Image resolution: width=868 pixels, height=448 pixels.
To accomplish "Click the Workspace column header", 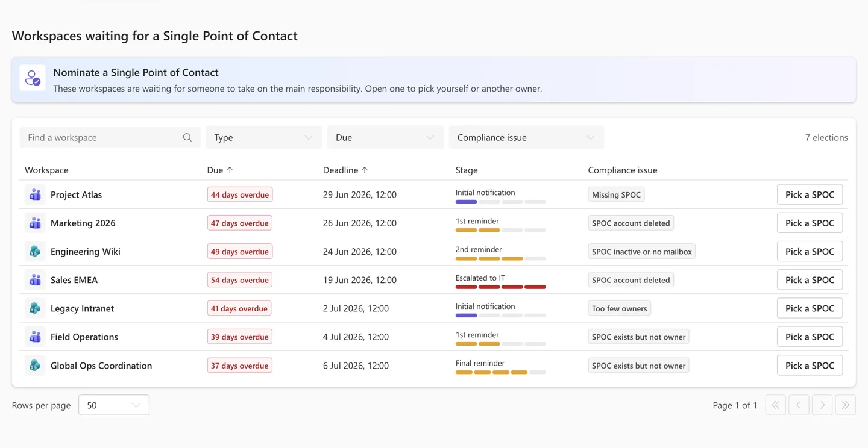I will click(x=46, y=170).
